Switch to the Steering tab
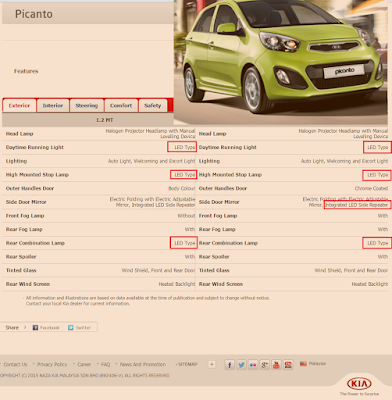Viewport: 392px width, 400px height. pos(87,105)
